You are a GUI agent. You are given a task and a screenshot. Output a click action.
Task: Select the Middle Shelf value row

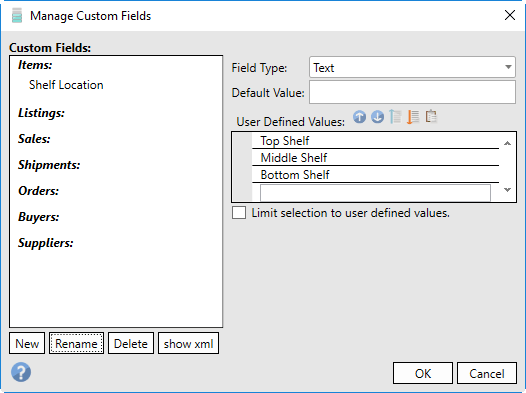click(375, 158)
